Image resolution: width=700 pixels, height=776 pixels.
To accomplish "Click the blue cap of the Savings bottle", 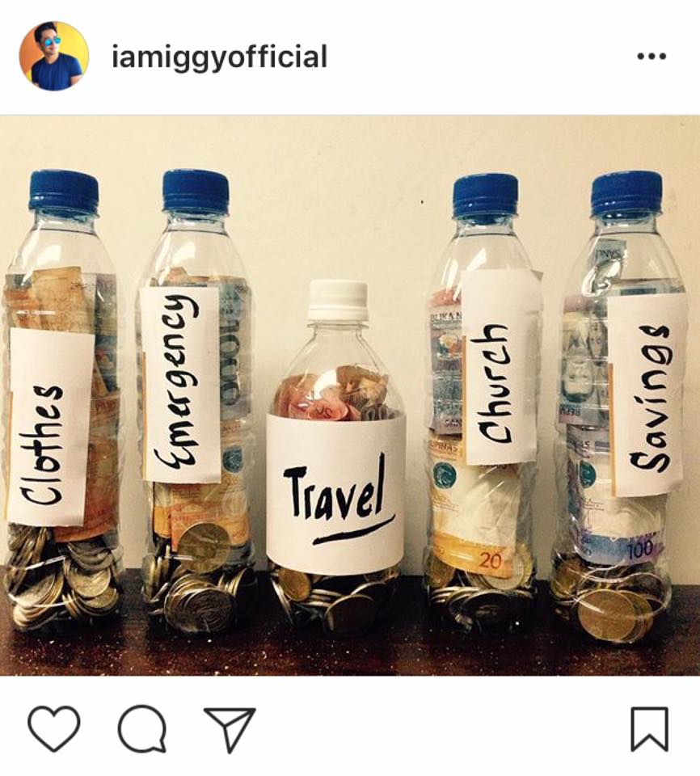I will (626, 193).
